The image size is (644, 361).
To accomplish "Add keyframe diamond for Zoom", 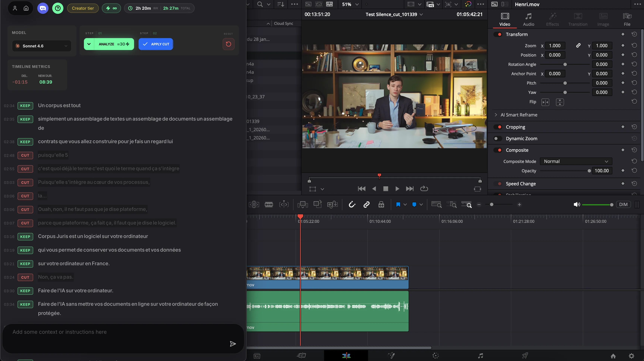I will click(x=623, y=46).
